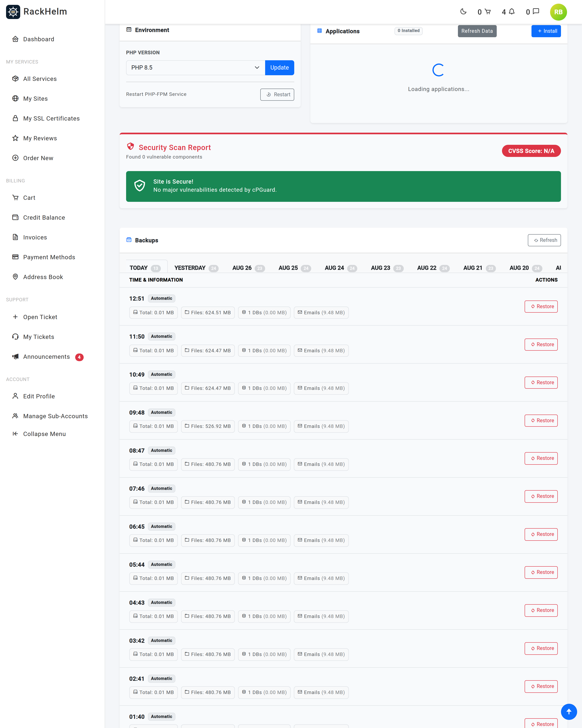
Task: Click the RackHelm logo icon
Action: click(x=13, y=12)
